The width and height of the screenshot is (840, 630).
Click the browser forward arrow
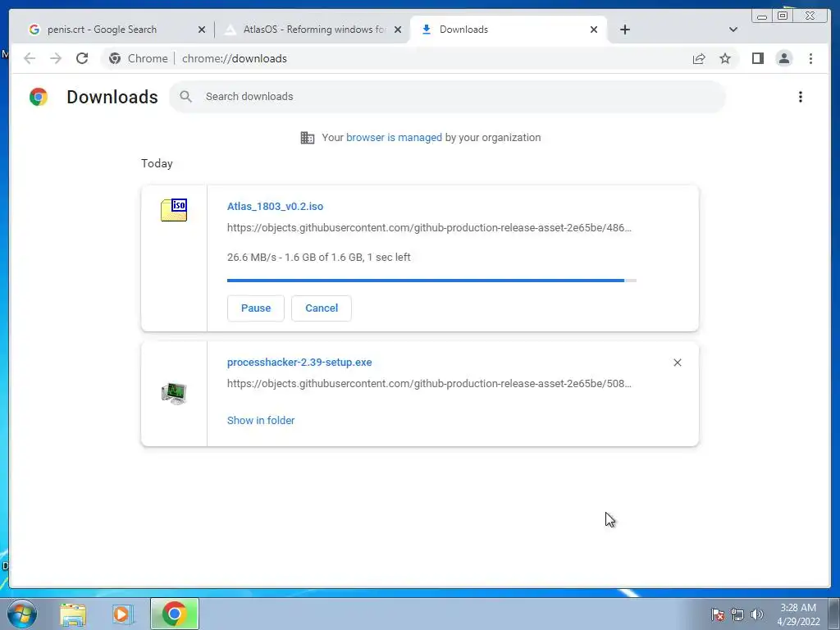pyautogui.click(x=56, y=58)
